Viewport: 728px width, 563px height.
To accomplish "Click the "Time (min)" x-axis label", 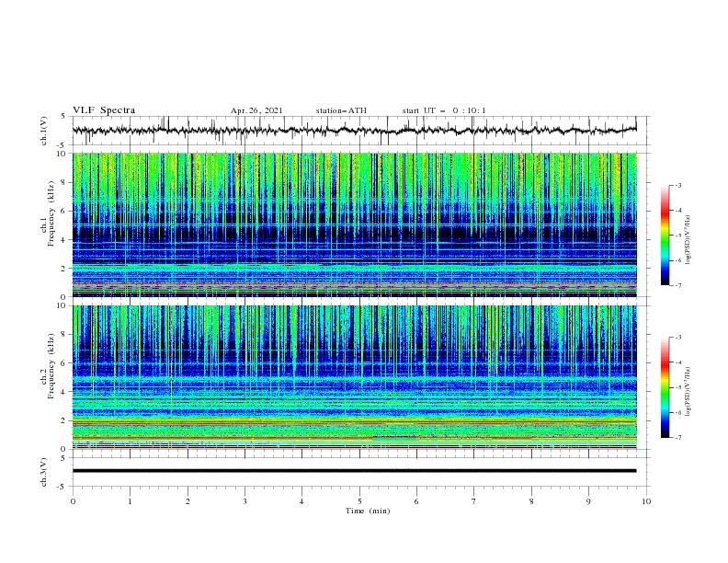I will coord(368,511).
